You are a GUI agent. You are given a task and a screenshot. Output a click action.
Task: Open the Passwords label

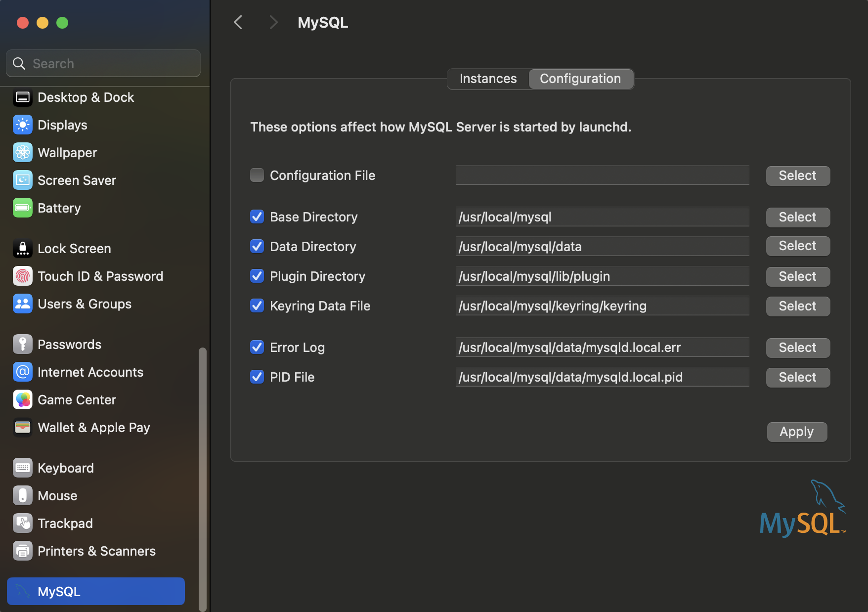pos(70,345)
